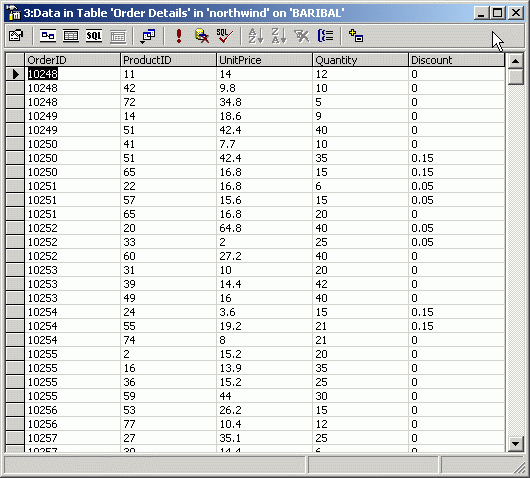Click ProductID cell 41
The height and width of the screenshot is (478, 530).
click(168, 144)
